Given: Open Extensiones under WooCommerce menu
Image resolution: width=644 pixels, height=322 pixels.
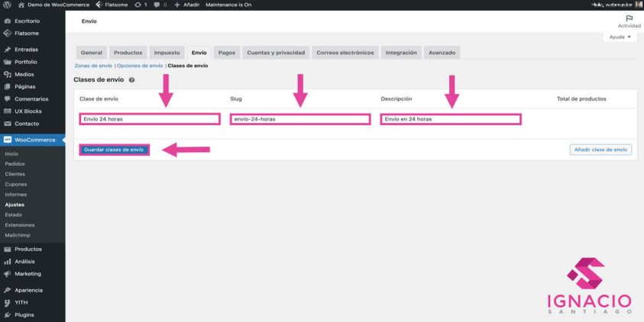Looking at the screenshot, I should tap(20, 225).
